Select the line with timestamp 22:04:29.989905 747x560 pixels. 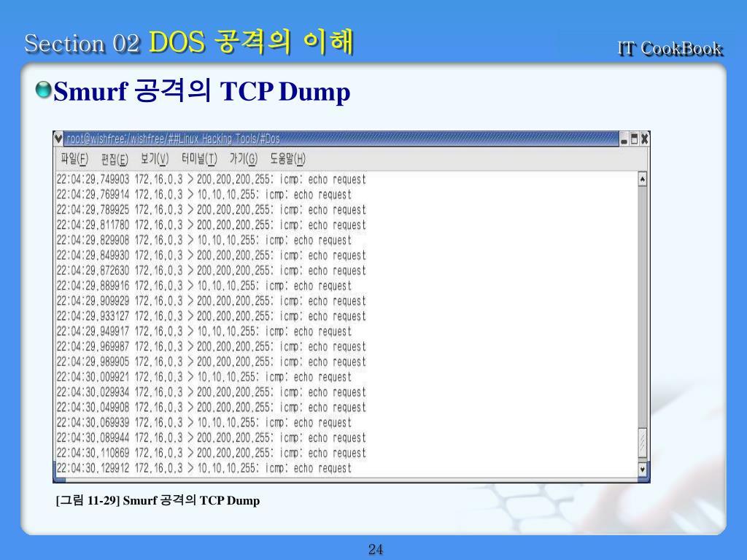point(211,362)
